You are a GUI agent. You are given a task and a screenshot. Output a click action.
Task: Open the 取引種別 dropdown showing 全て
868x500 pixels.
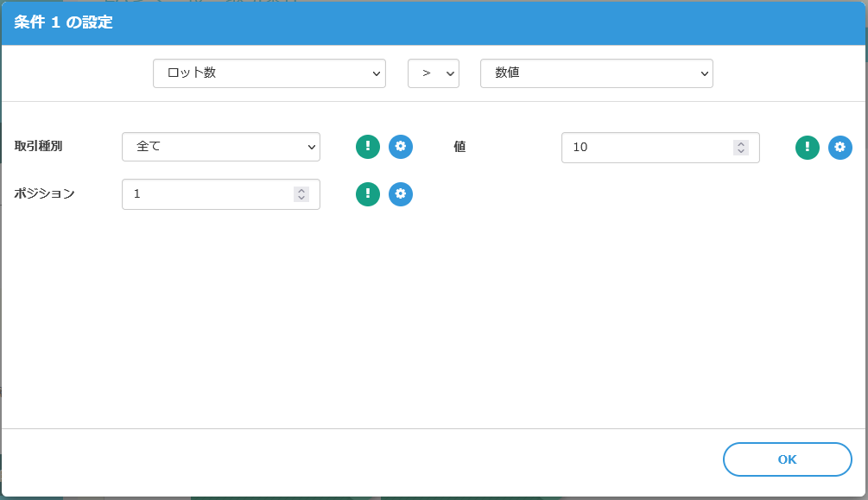coord(220,147)
